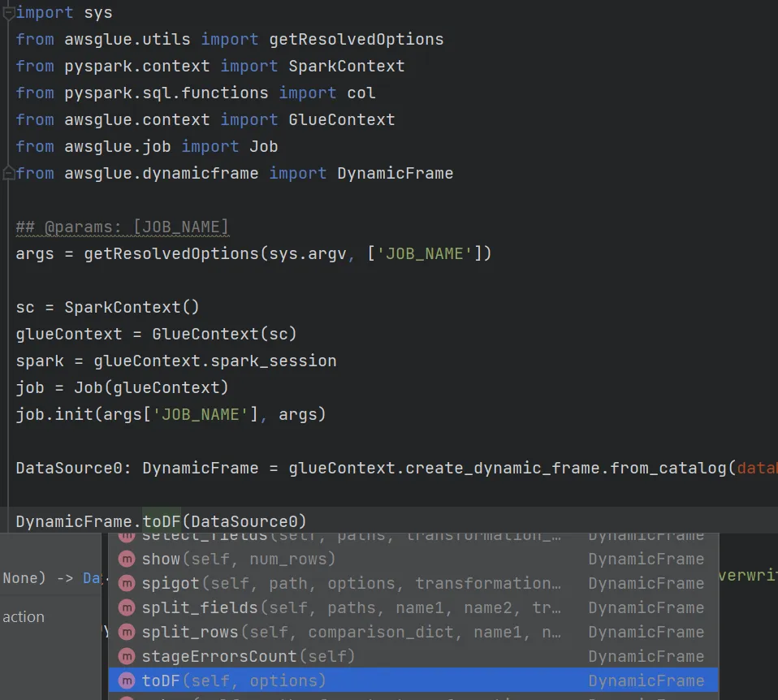Click fold end marker at dynamicframe import line
This screenshot has height=700, width=778.
[x=8, y=173]
